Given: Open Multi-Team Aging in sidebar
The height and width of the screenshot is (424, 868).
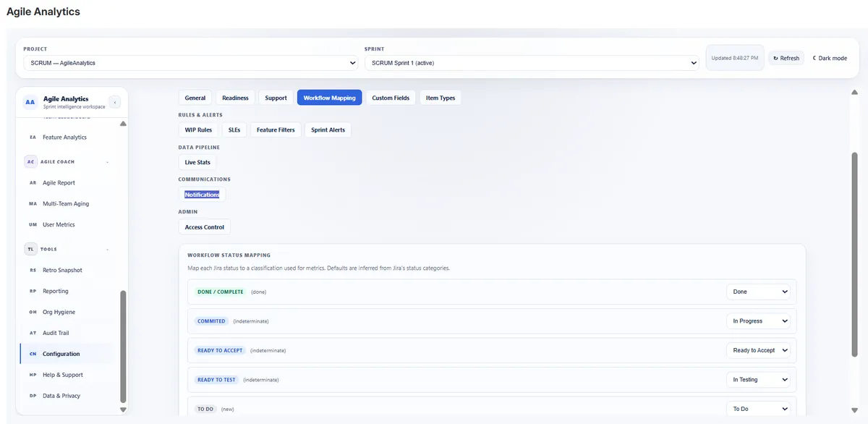Looking at the screenshot, I should pos(66,204).
